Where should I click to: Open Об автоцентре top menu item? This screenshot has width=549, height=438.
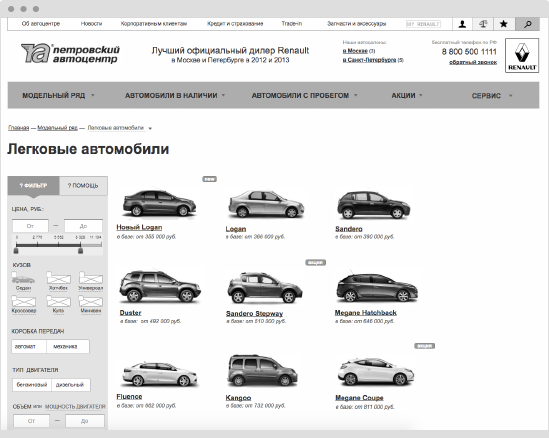point(41,23)
